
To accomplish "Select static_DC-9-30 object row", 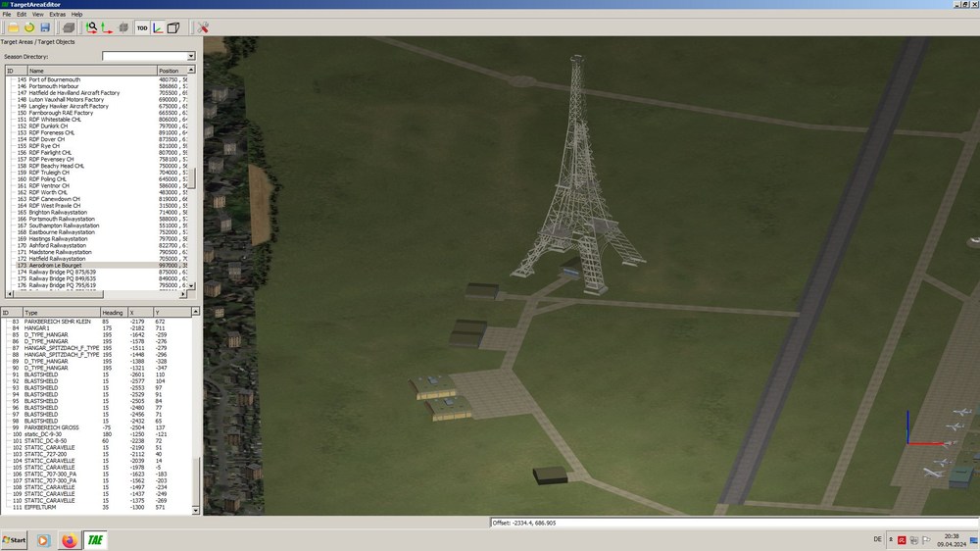I will coord(96,434).
